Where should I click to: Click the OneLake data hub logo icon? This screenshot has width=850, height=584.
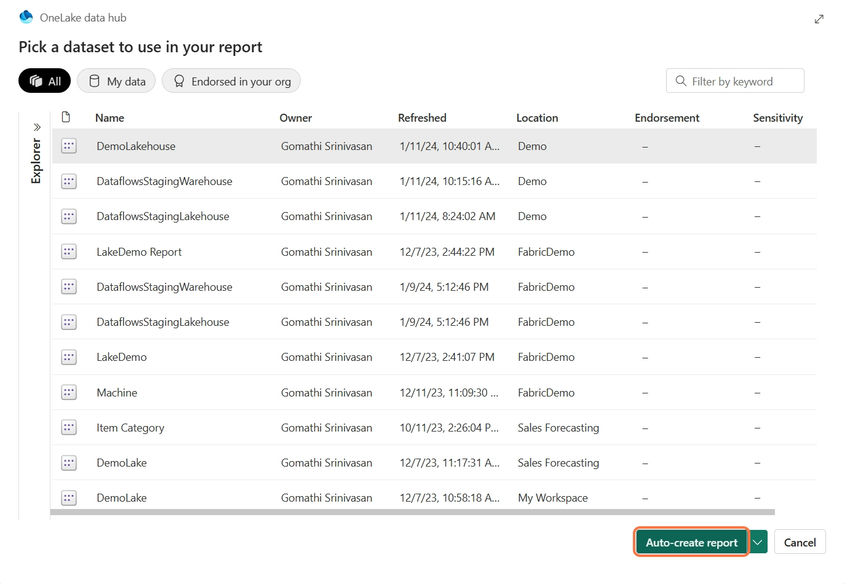pyautogui.click(x=26, y=17)
